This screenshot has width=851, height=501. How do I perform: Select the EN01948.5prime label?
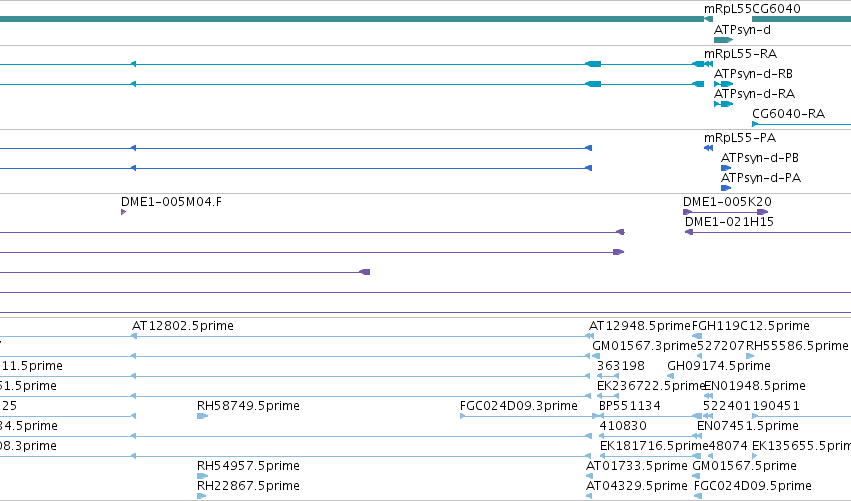coord(754,386)
